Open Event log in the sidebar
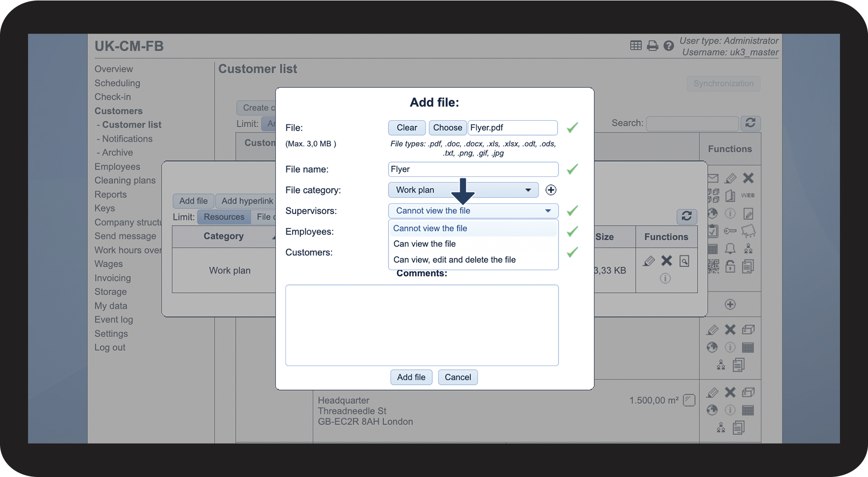Screen dimensions: 868x477 114,320
